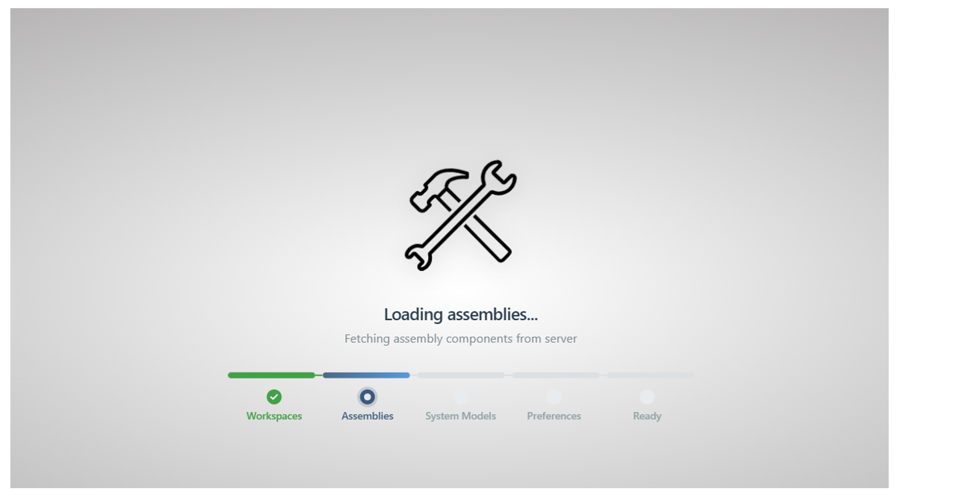Select the Ready step label
Screen dimensions: 980x498
[647, 416]
